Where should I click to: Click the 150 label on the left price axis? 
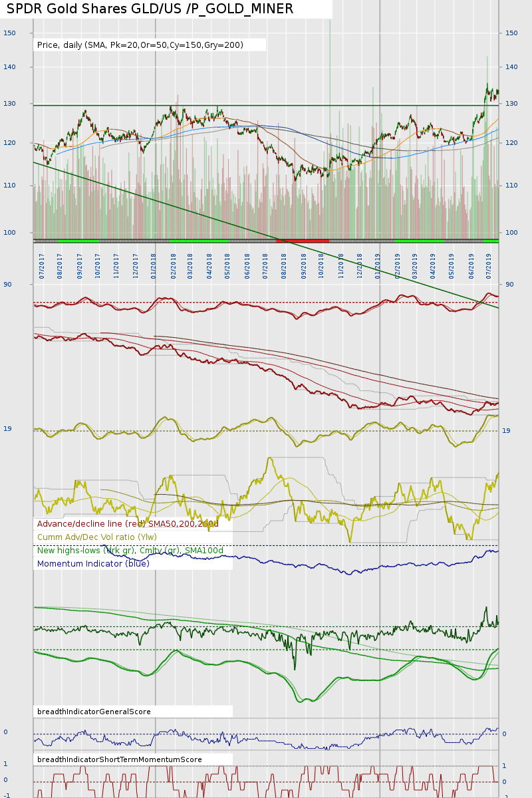click(9, 33)
